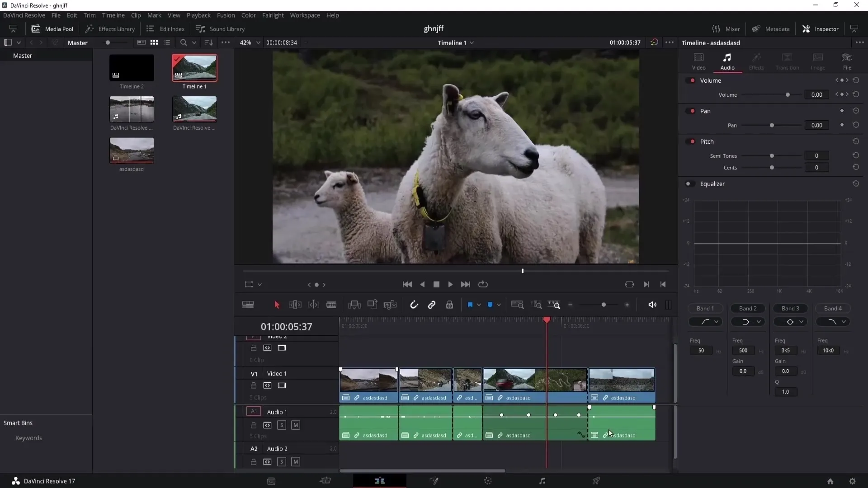The height and width of the screenshot is (488, 868).
Task: Click the Sound Library button
Action: click(x=221, y=28)
